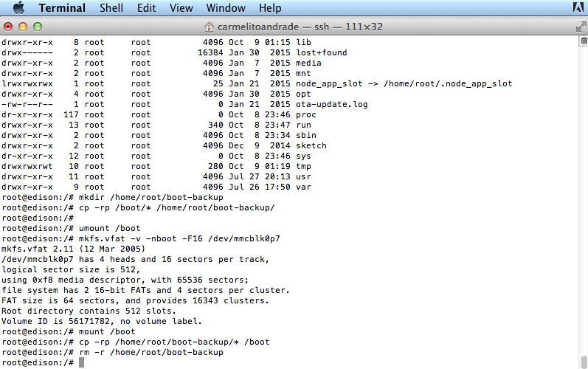
Task: Open the Shell menu
Action: [113, 8]
